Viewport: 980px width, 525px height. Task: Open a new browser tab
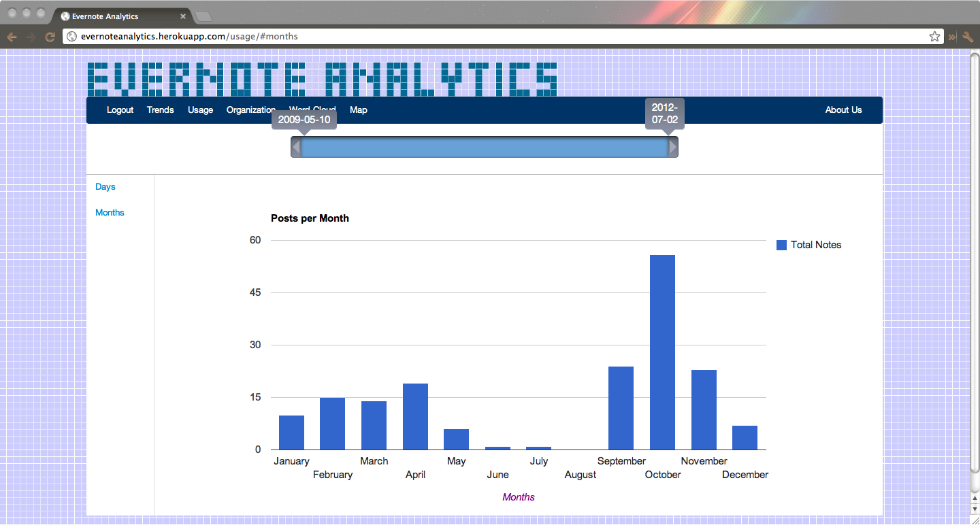(203, 16)
